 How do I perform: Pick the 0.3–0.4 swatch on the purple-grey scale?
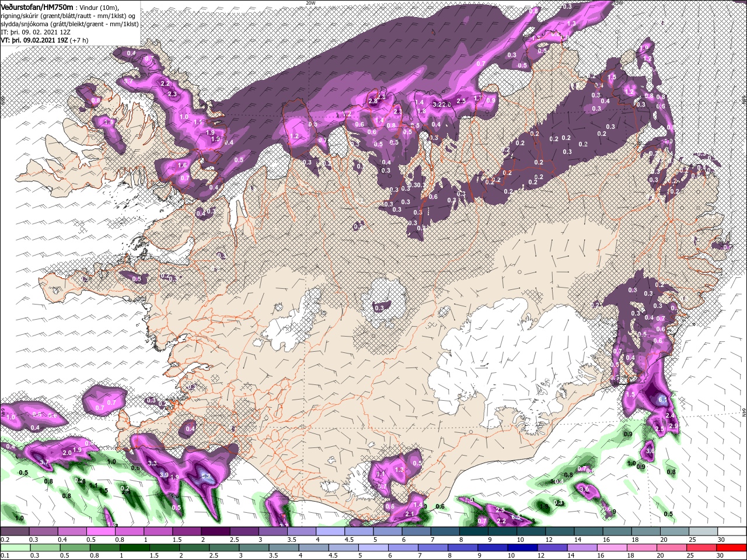tap(43, 531)
